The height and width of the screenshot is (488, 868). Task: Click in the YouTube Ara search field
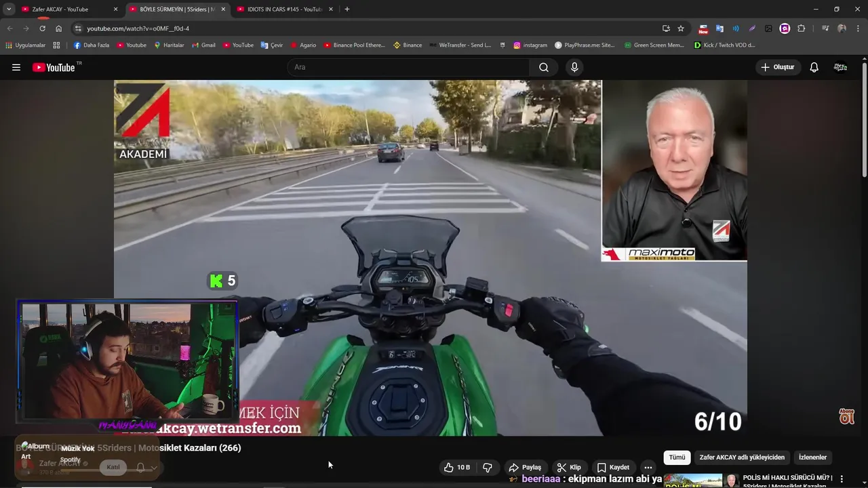click(409, 67)
